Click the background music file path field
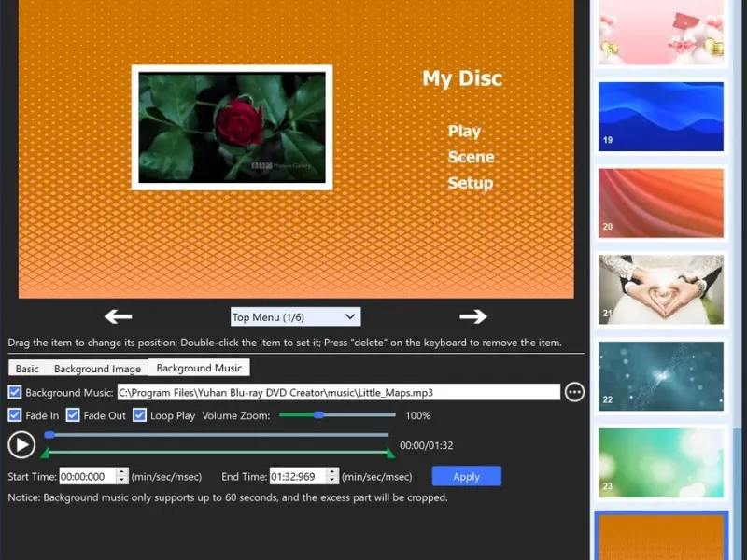The height and width of the screenshot is (560, 747). click(x=339, y=392)
